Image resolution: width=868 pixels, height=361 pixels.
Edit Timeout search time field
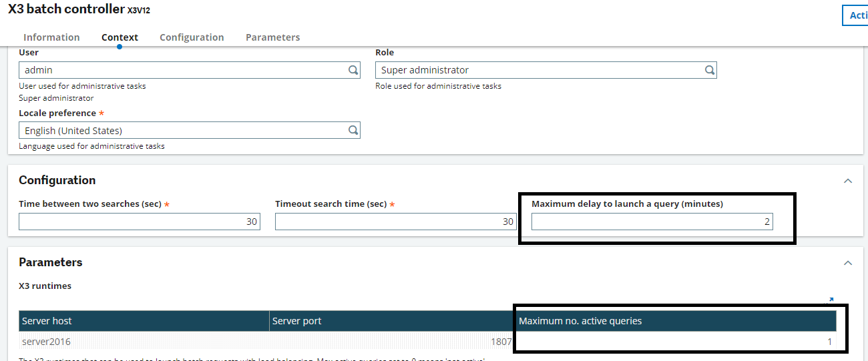396,222
